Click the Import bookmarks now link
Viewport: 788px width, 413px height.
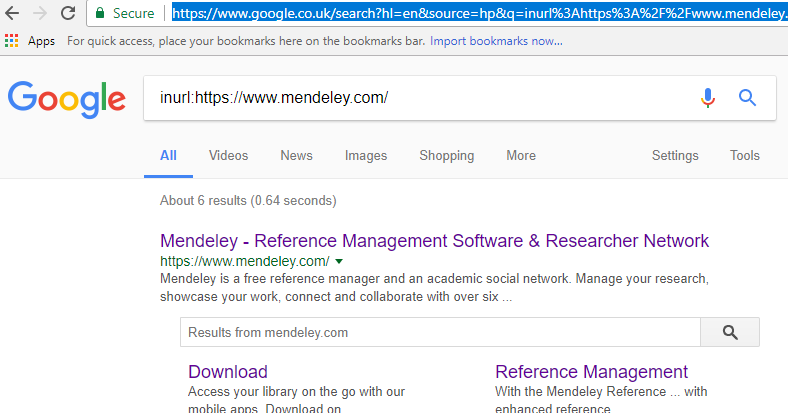tap(496, 41)
